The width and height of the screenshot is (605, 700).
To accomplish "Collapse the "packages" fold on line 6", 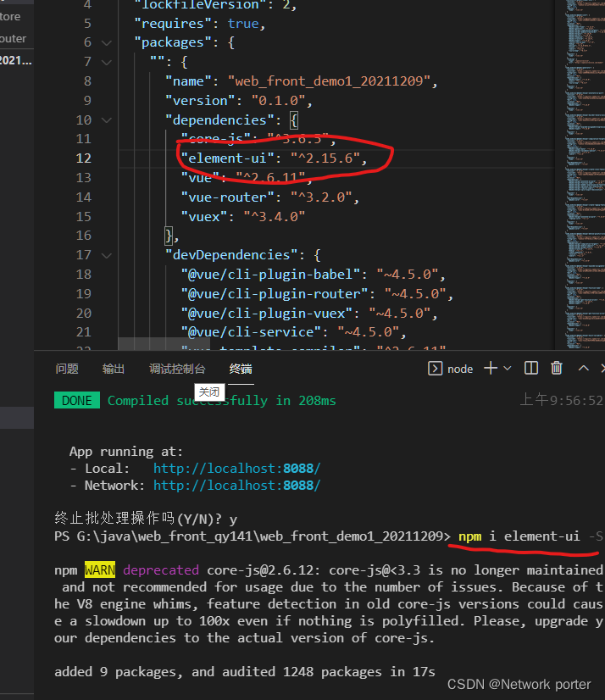I will tap(106, 43).
